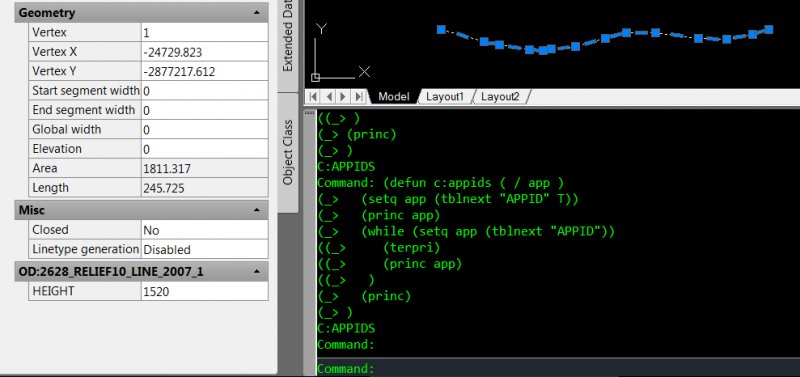Click the rightmost polyline grip in drawing
Screen dimensions: 800x377
pyautogui.click(x=769, y=30)
